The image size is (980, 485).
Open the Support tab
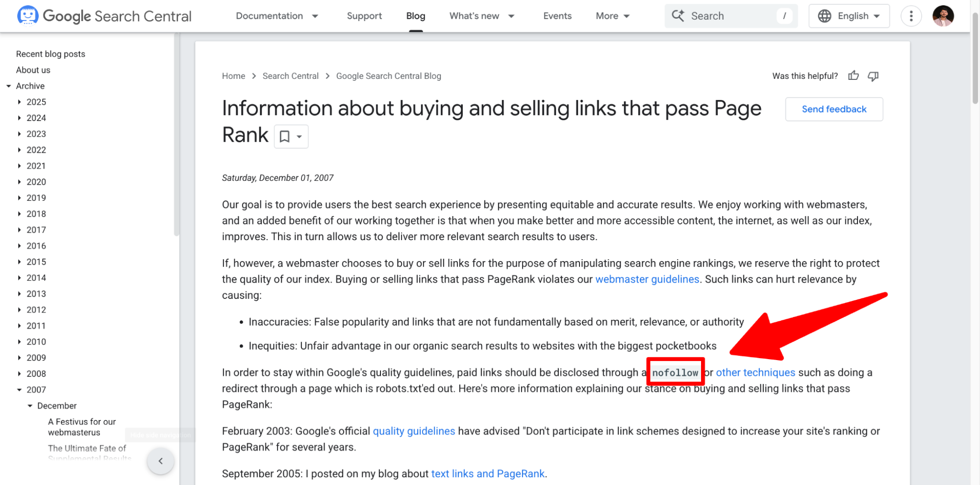click(x=364, y=16)
